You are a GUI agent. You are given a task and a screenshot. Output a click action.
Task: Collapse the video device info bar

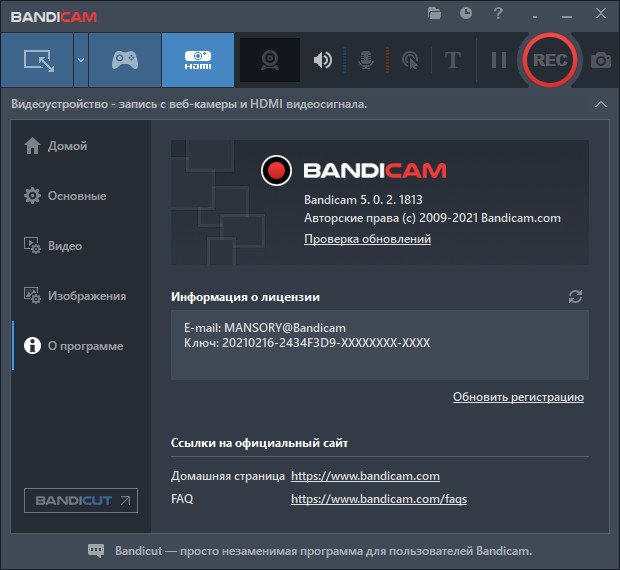[600, 104]
